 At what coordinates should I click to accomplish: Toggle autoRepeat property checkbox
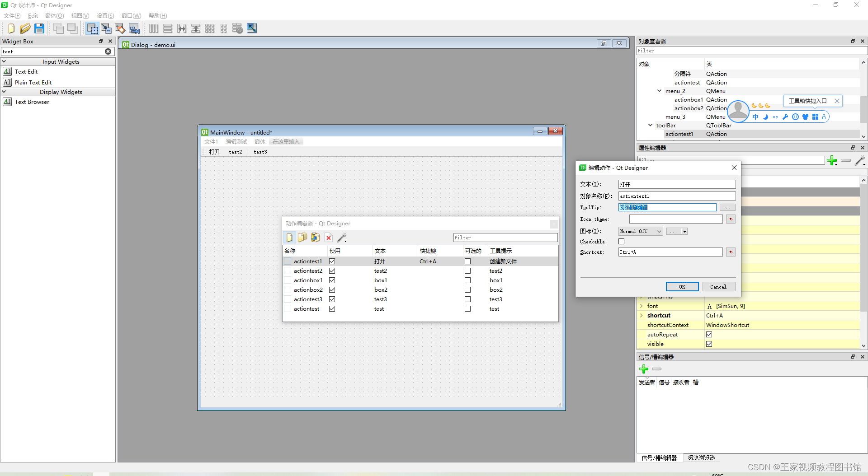click(709, 335)
